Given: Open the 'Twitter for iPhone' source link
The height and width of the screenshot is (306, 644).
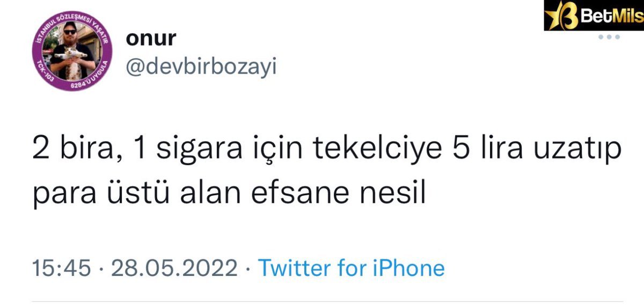Looking at the screenshot, I should [x=352, y=267].
